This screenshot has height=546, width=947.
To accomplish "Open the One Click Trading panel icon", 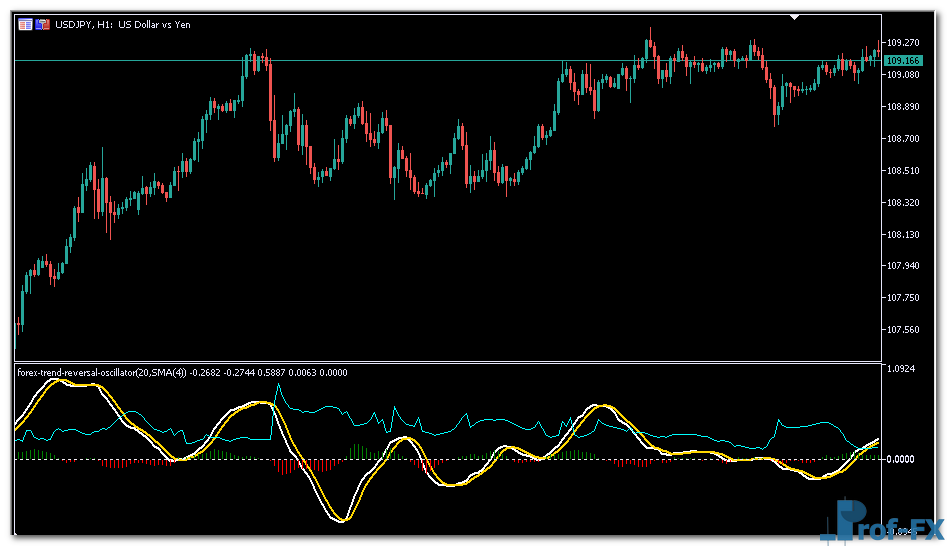I will coord(25,23).
